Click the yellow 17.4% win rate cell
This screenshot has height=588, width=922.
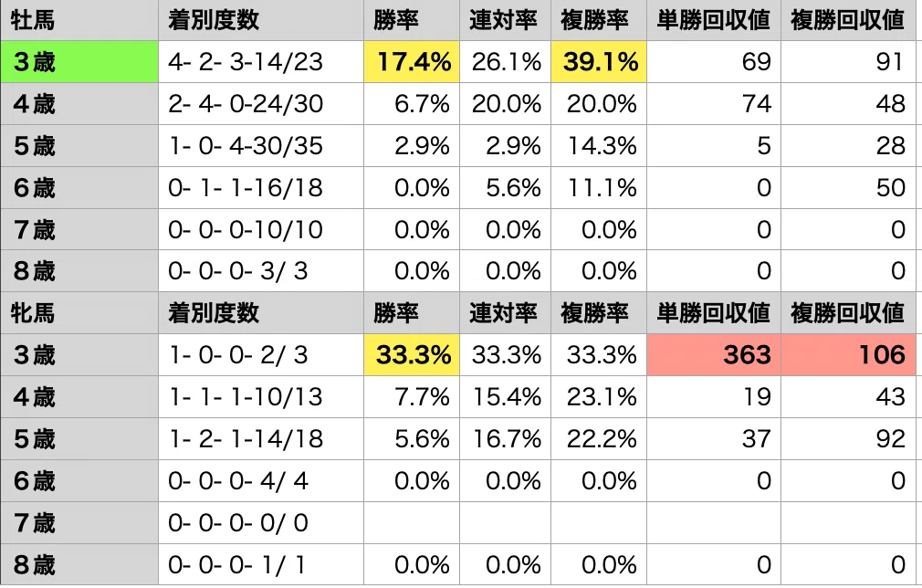click(412, 62)
